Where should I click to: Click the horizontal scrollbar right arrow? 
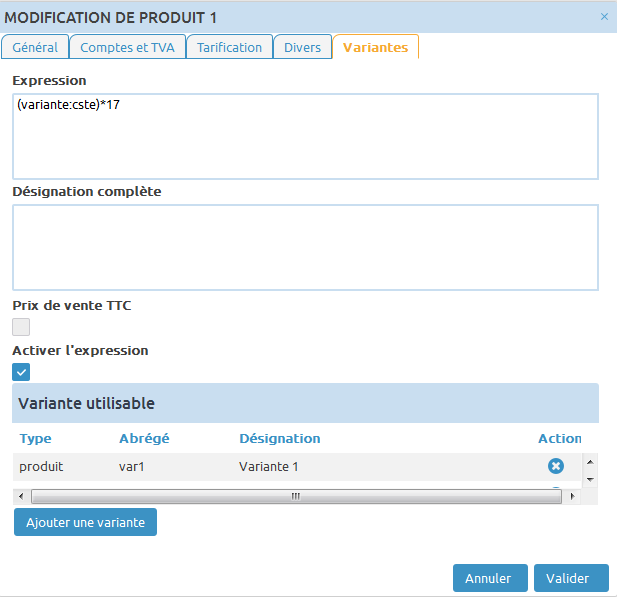click(x=572, y=496)
